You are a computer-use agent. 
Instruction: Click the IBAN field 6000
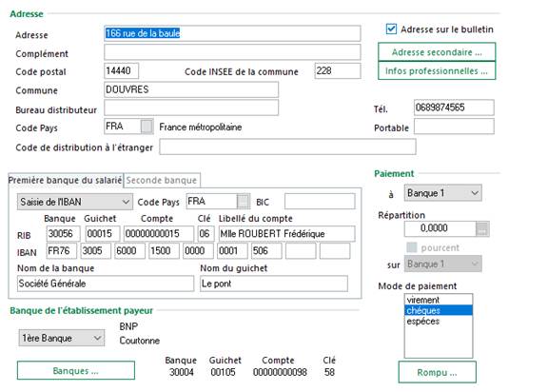130,251
